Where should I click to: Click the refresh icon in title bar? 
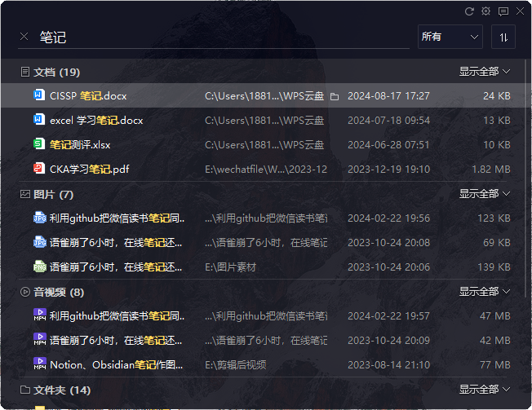pos(469,11)
